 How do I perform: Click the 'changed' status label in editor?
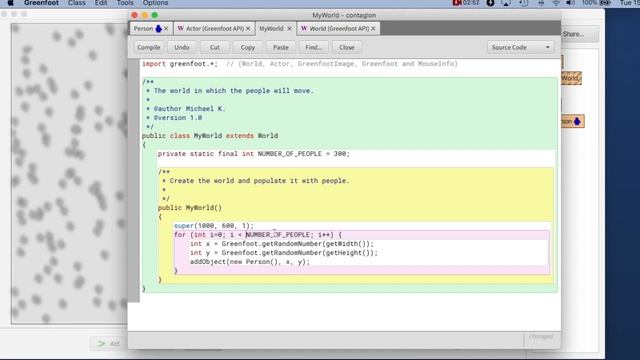[541, 337]
